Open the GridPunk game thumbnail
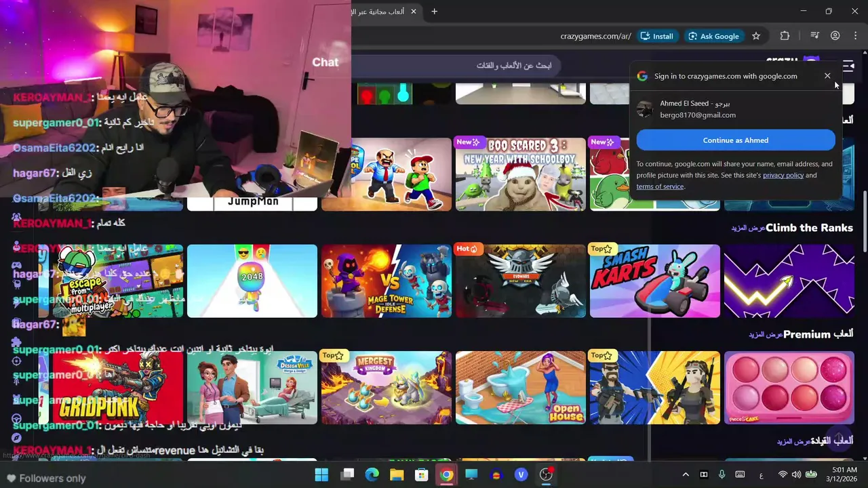Viewport: 868px width, 488px height. click(118, 388)
